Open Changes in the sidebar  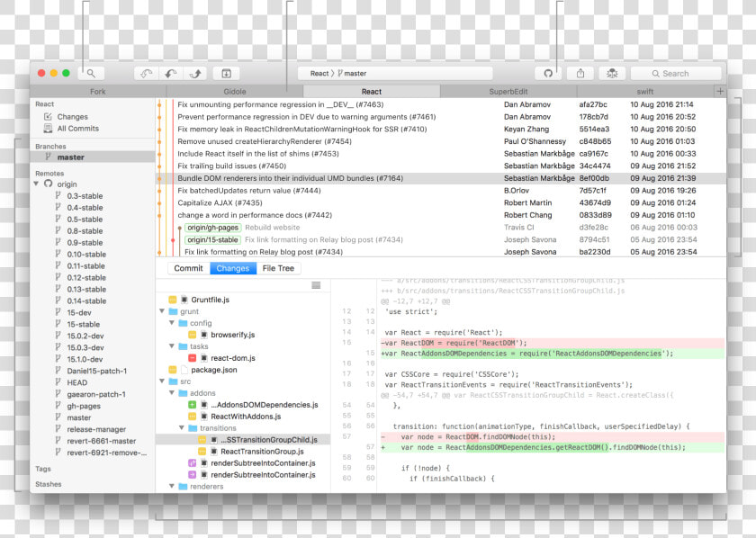72,117
